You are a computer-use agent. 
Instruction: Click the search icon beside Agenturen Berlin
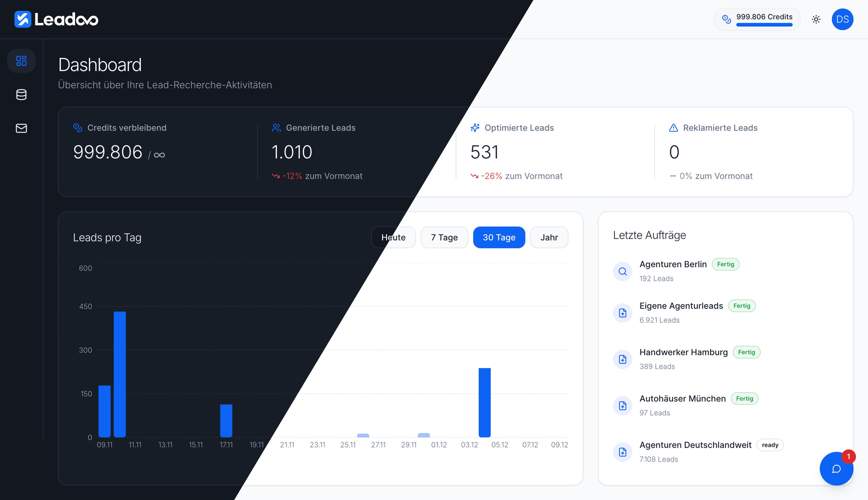(622, 272)
